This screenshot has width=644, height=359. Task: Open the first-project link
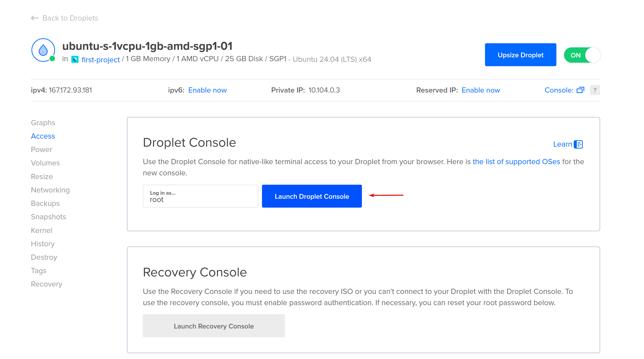(101, 59)
